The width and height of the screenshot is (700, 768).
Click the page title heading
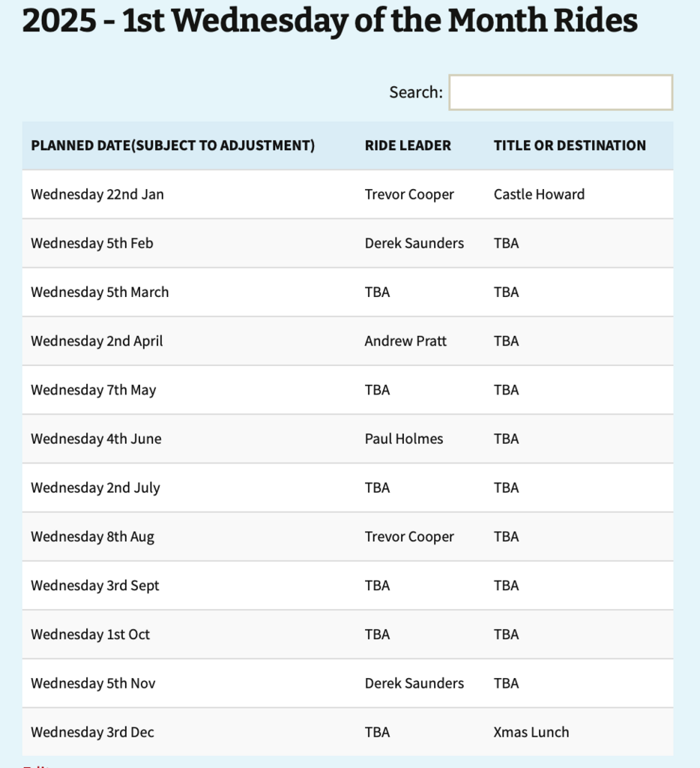coord(330,20)
